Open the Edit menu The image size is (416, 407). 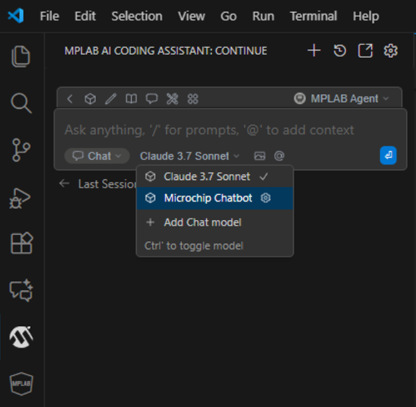85,16
